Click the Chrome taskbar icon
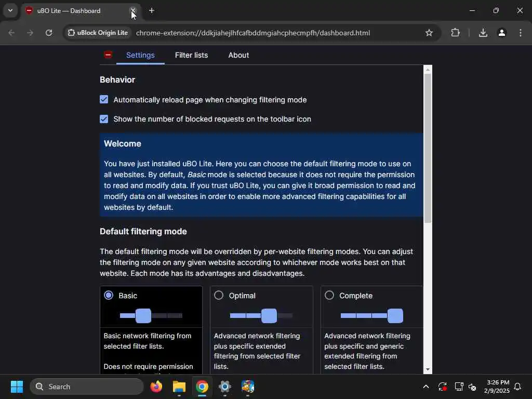532x399 pixels. [202, 387]
